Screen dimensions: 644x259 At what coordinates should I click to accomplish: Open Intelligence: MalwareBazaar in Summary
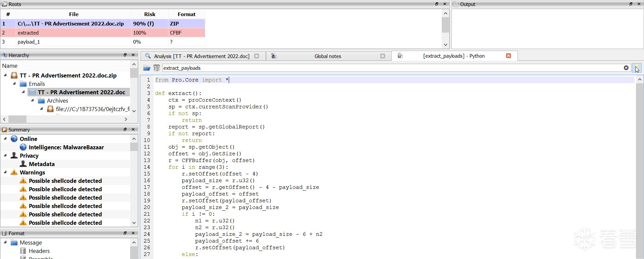pyautogui.click(x=66, y=147)
